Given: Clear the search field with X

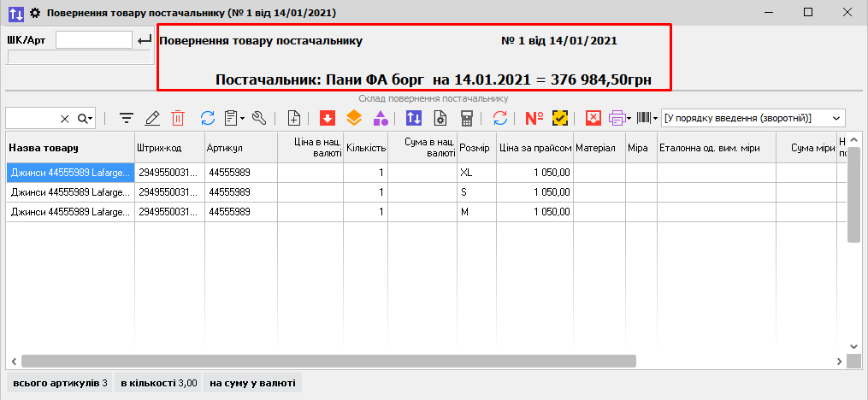Looking at the screenshot, I should pyautogui.click(x=65, y=119).
